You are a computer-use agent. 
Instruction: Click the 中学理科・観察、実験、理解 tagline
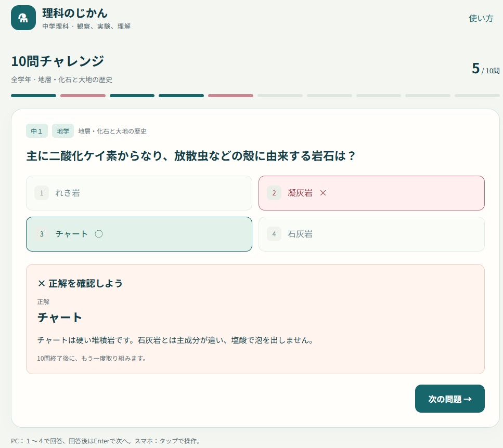87,27
